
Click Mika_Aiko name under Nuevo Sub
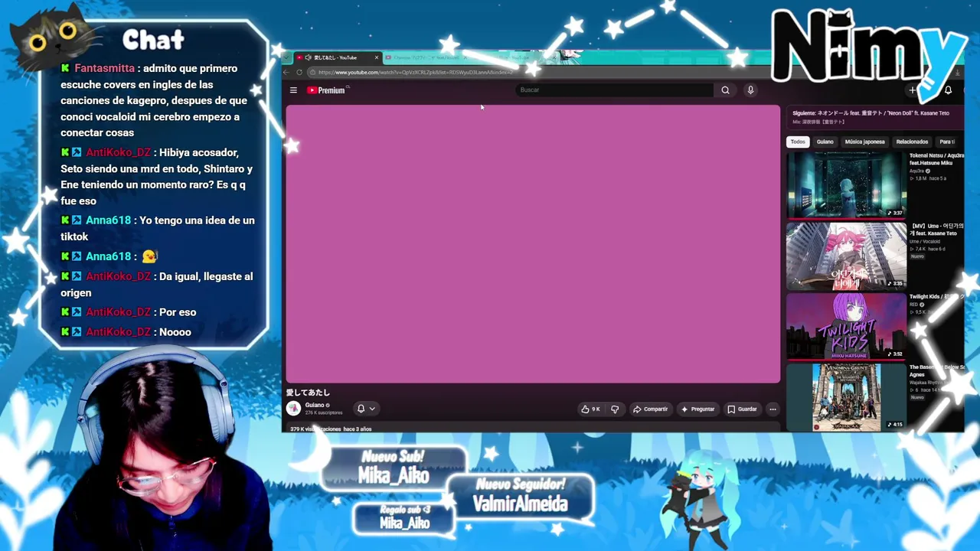[394, 475]
